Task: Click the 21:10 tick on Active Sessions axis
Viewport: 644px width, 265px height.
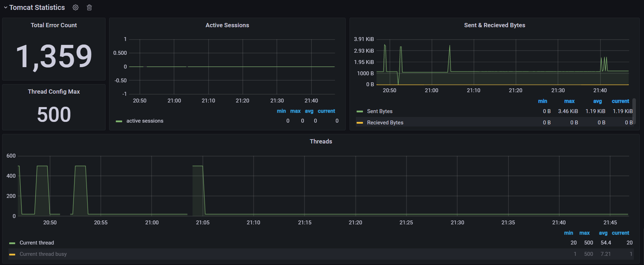Action: point(208,101)
